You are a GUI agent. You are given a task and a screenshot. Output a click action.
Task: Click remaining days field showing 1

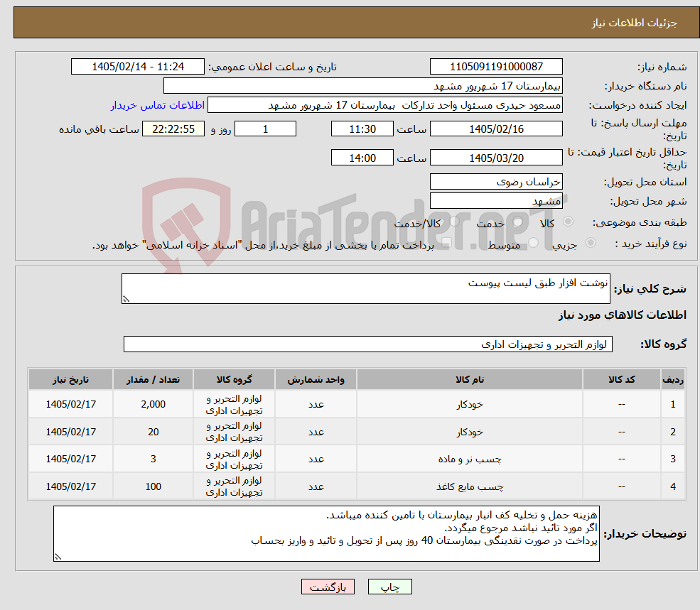[x=265, y=129]
